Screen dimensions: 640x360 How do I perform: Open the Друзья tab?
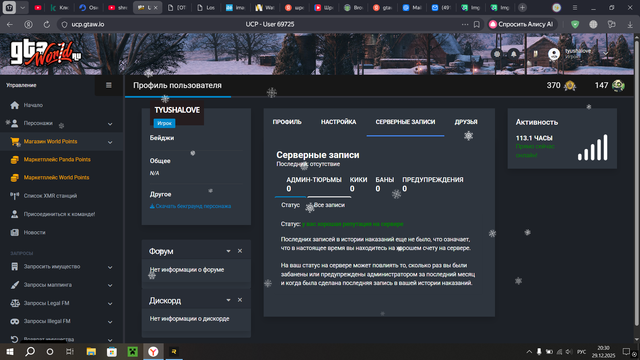[x=466, y=122]
